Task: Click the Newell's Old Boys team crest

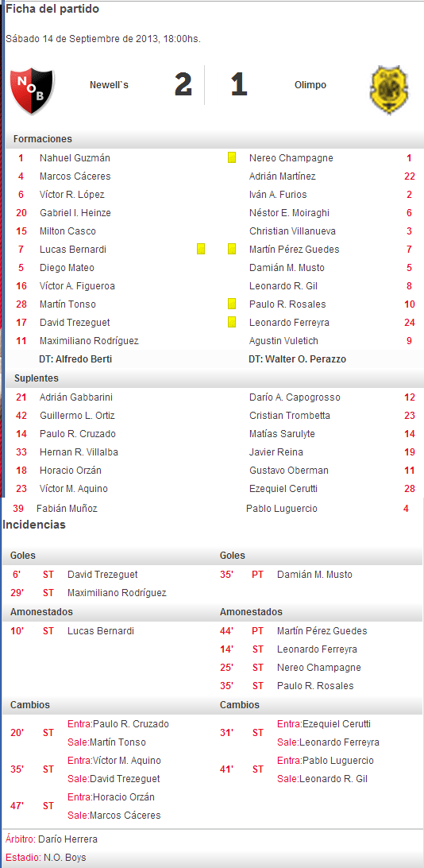Action: pos(33,91)
